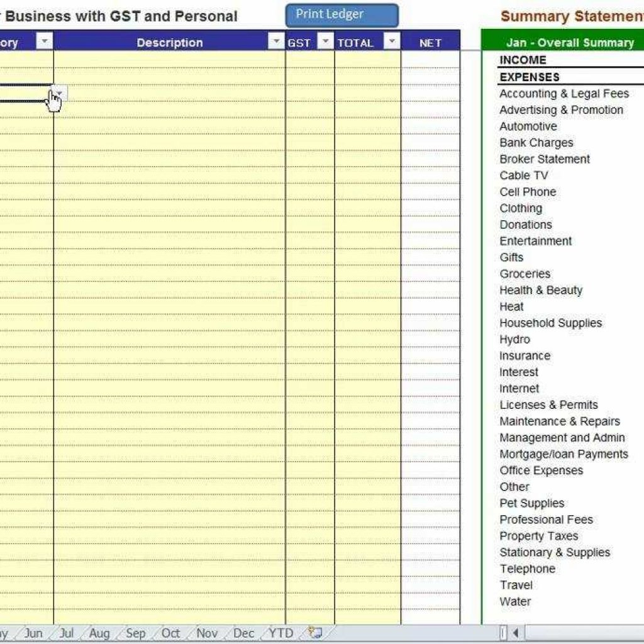Switch to the Oct sheet tab
The height and width of the screenshot is (644, 644).
coord(170,633)
